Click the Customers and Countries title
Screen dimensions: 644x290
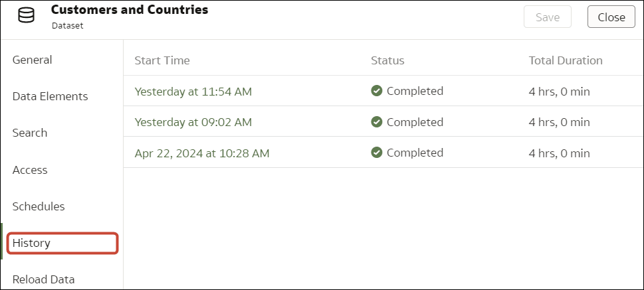(x=130, y=10)
